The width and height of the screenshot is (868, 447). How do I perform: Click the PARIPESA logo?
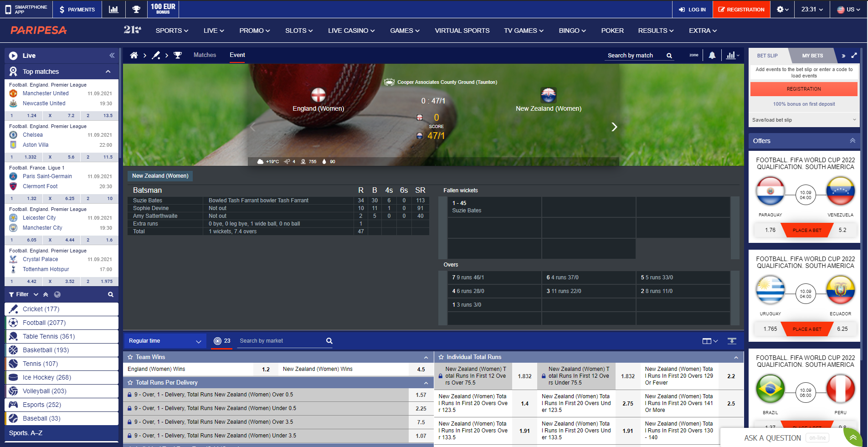pyautogui.click(x=39, y=30)
